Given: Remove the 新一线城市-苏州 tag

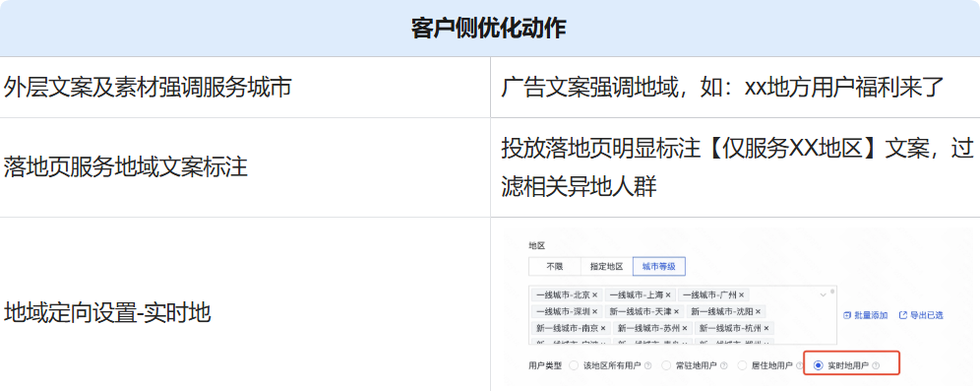Looking at the screenshot, I should (x=685, y=328).
